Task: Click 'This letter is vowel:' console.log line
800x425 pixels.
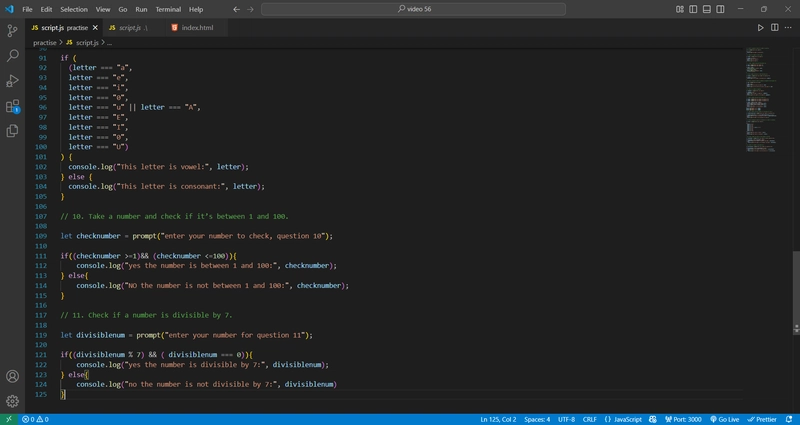Action: pos(159,167)
